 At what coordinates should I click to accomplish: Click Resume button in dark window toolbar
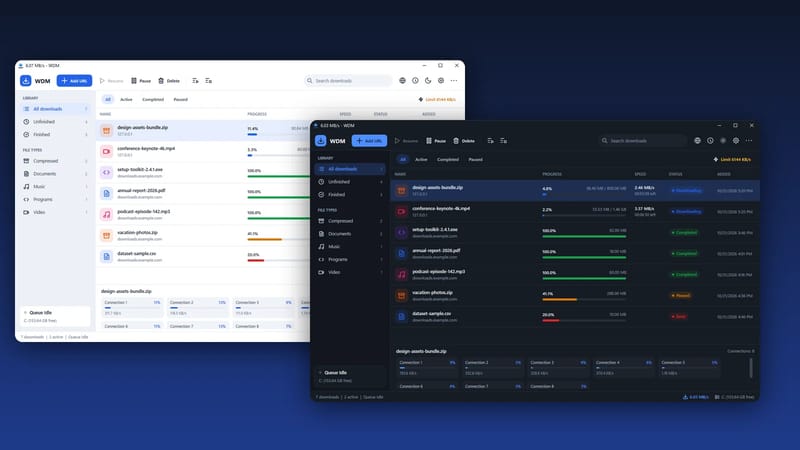[x=407, y=141]
